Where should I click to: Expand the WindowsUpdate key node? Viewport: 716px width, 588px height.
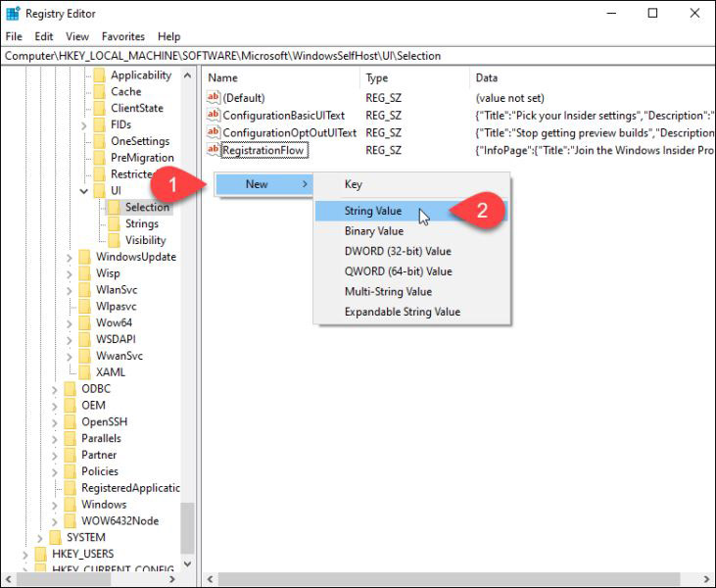click(x=70, y=257)
